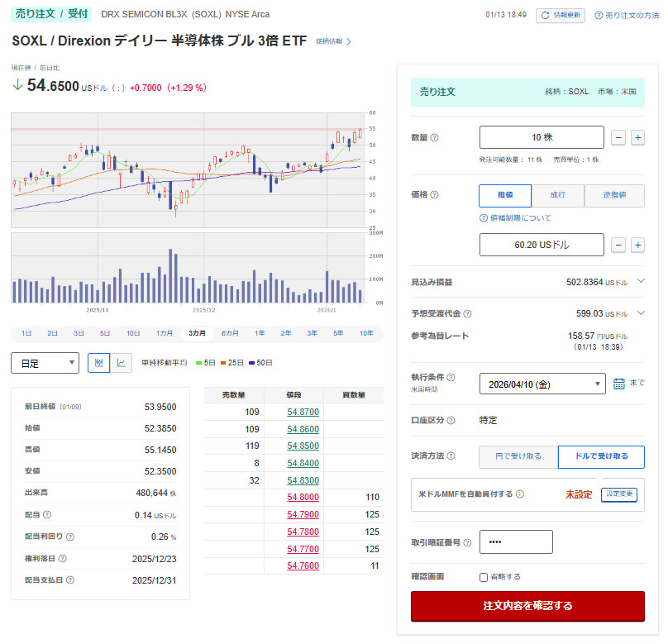The image size is (668, 644).
Task: Click help icon next to 数量
Action: 435,138
